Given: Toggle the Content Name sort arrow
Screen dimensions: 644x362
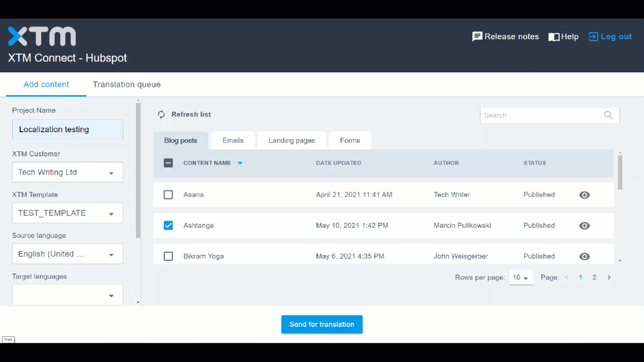Looking at the screenshot, I should (x=240, y=162).
